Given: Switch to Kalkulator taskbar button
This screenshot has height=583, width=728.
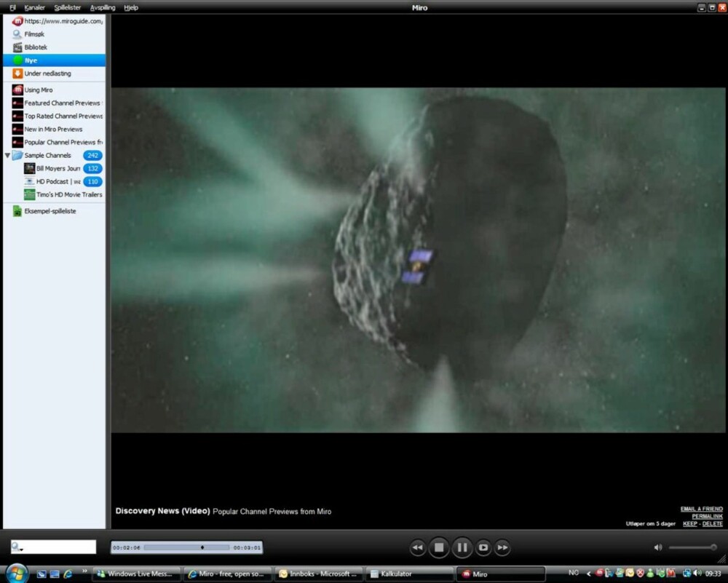Looking at the screenshot, I should tap(409, 574).
